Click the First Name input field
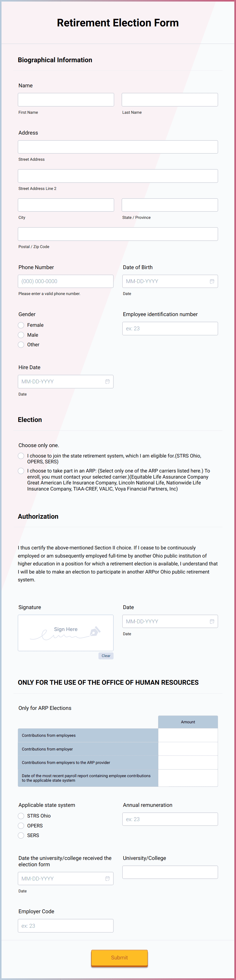This screenshot has width=236, height=980. (66, 99)
